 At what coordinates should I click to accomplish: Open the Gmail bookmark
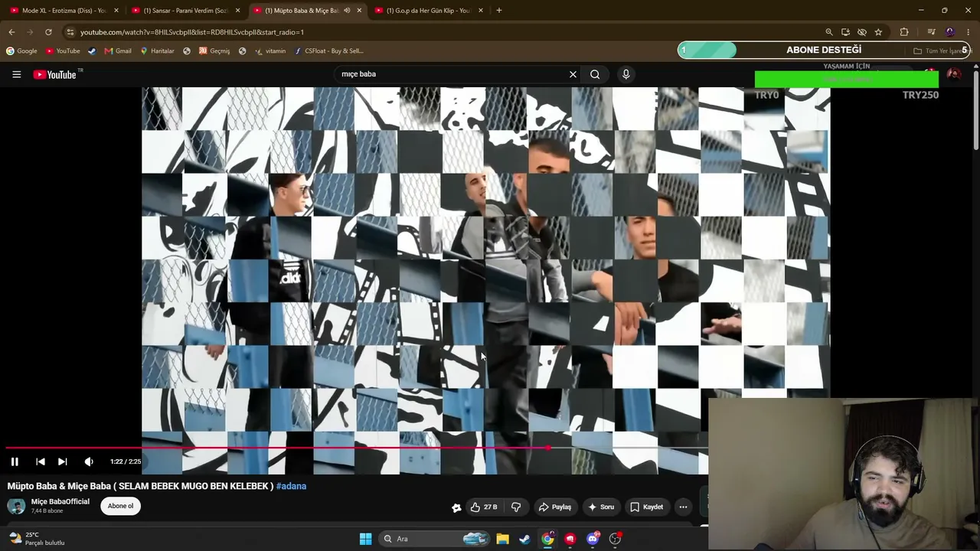(118, 51)
